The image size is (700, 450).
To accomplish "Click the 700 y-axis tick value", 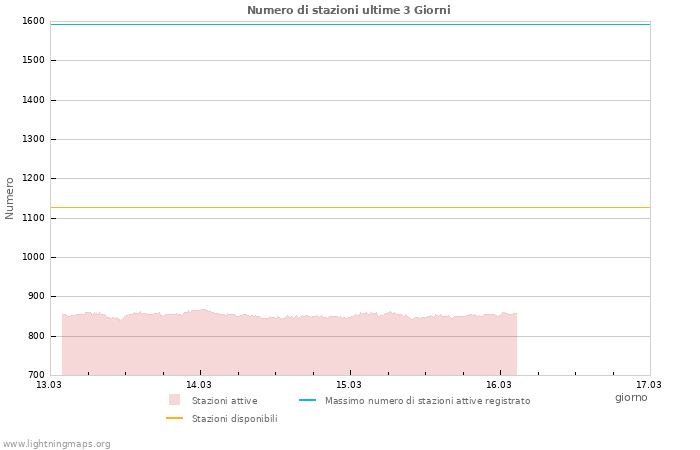I will pyautogui.click(x=35, y=375).
